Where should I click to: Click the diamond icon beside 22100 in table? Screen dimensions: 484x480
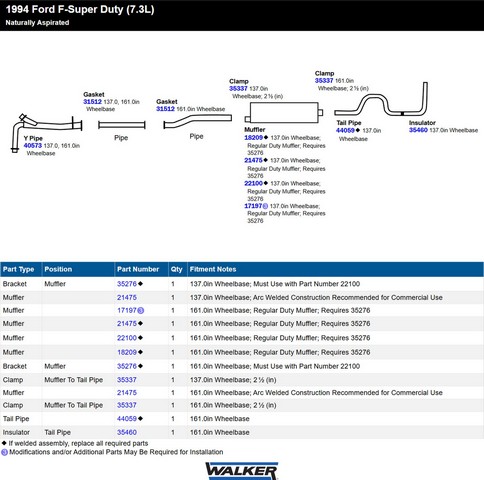tap(140, 338)
